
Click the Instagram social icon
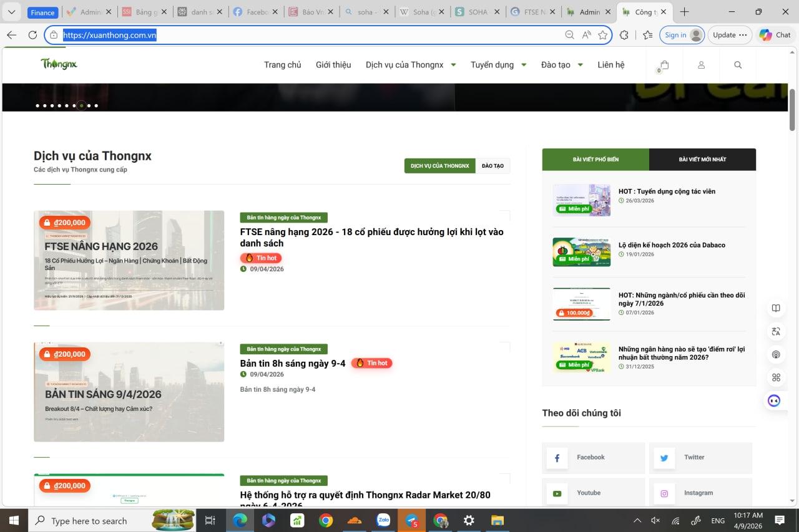(664, 494)
